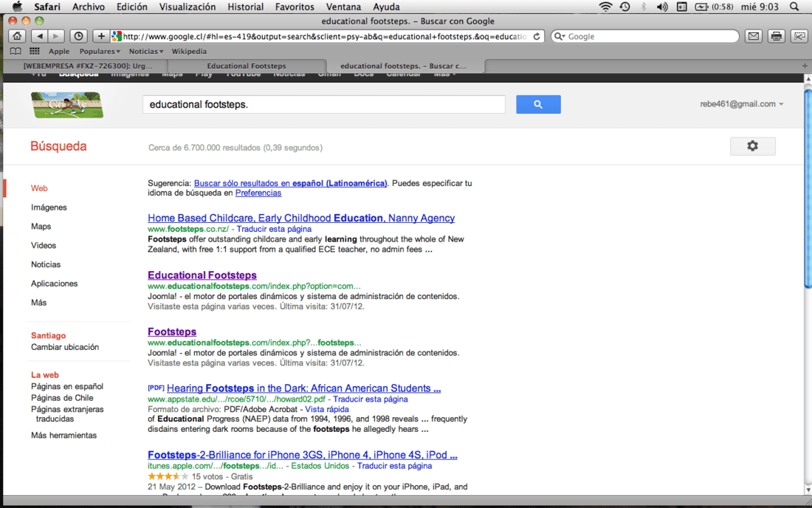Open the 'Hearing Footsteps in the Dark' PDF result
Screen dimensions: 812x508
304,388
